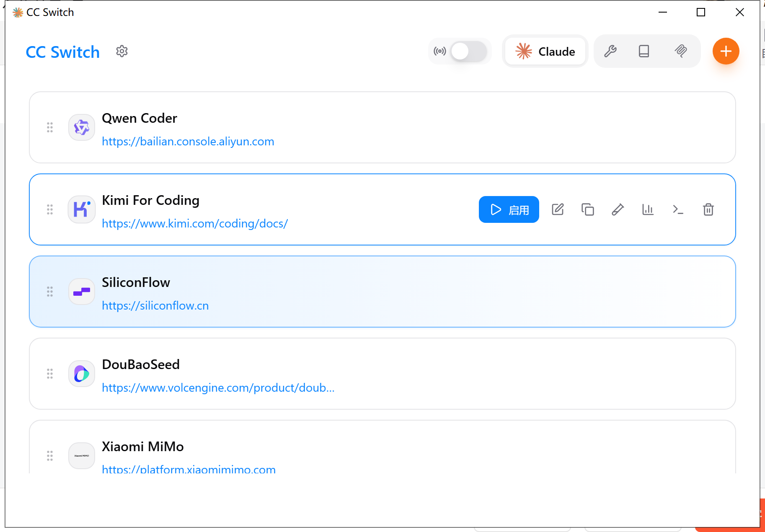Click the Kimi logo icon
The height and width of the screenshot is (532, 765).
[x=82, y=209]
